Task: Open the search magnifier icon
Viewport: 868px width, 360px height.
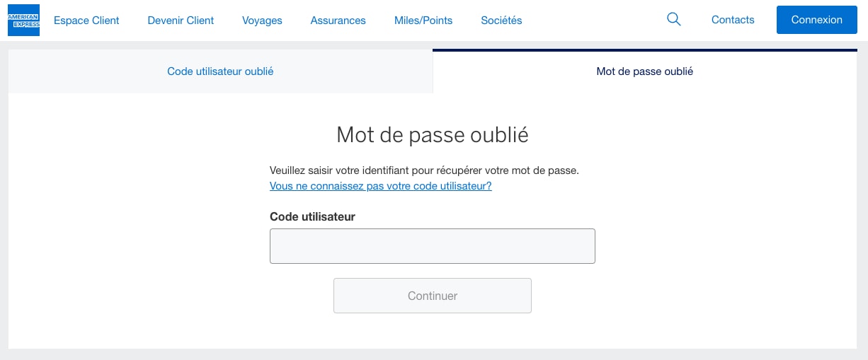Action: click(674, 20)
